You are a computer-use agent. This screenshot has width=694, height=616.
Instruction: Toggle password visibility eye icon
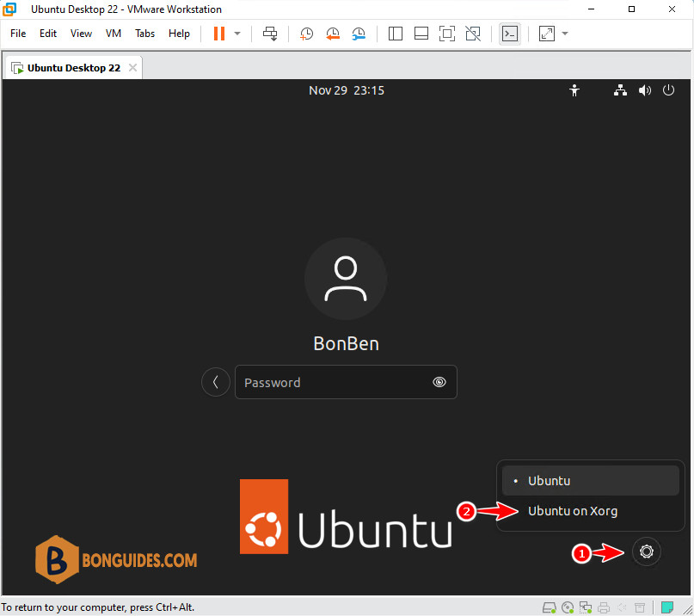pyautogui.click(x=439, y=382)
